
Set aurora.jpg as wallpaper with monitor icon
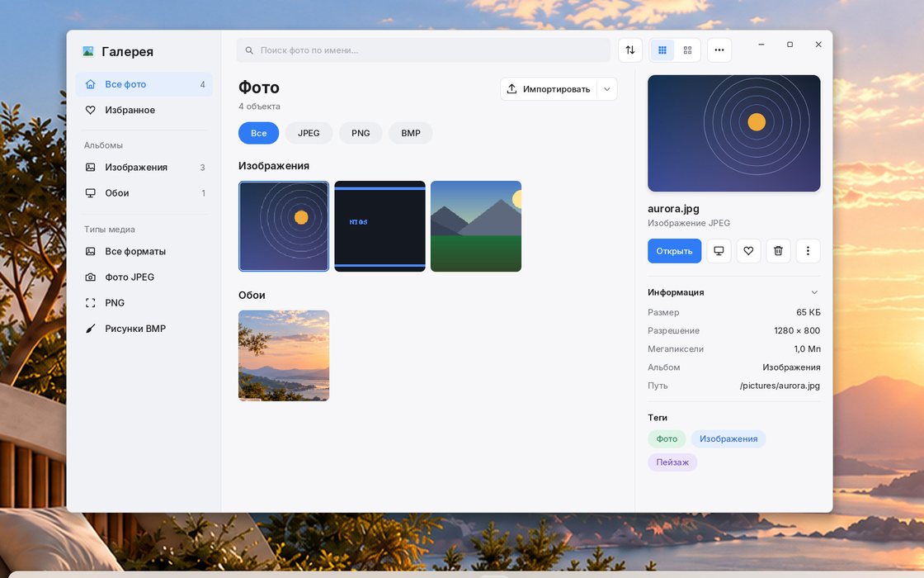click(x=719, y=251)
